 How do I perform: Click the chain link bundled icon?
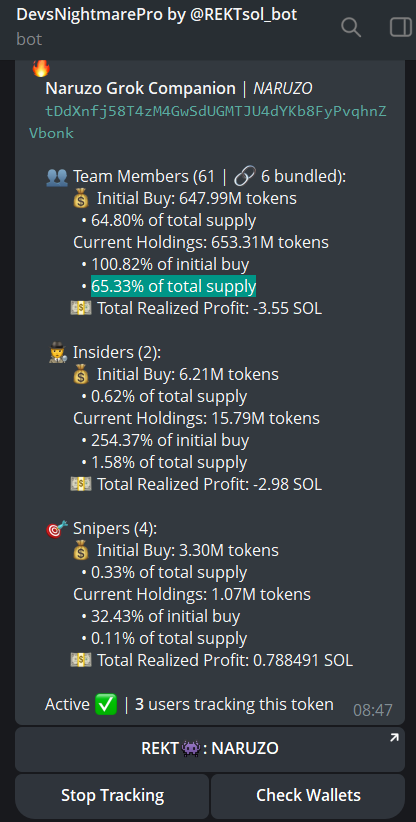click(244, 177)
